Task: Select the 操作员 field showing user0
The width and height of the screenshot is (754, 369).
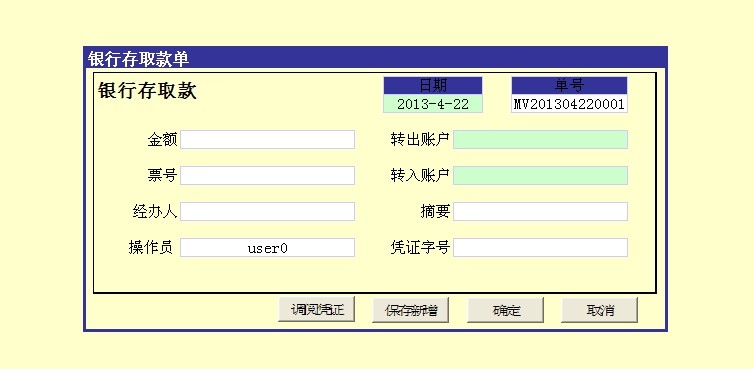Action: [x=267, y=248]
